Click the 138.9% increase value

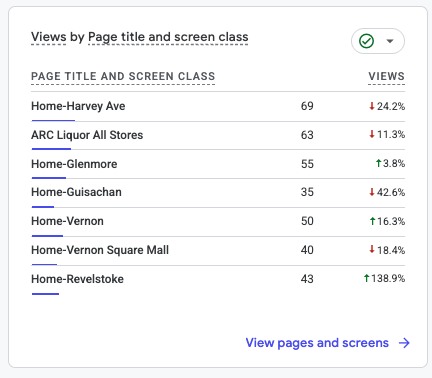(384, 278)
